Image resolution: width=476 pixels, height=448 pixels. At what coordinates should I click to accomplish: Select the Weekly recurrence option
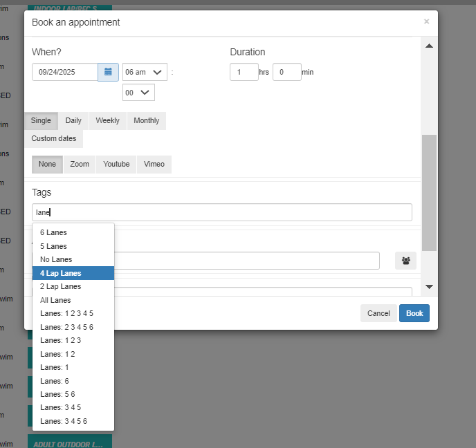108,121
